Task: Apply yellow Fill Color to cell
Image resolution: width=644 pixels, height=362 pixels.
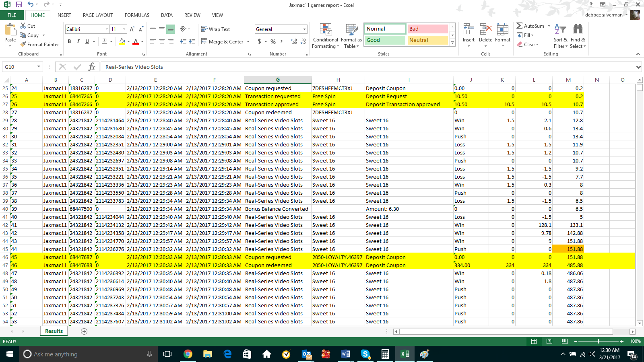Action: pos(122,41)
